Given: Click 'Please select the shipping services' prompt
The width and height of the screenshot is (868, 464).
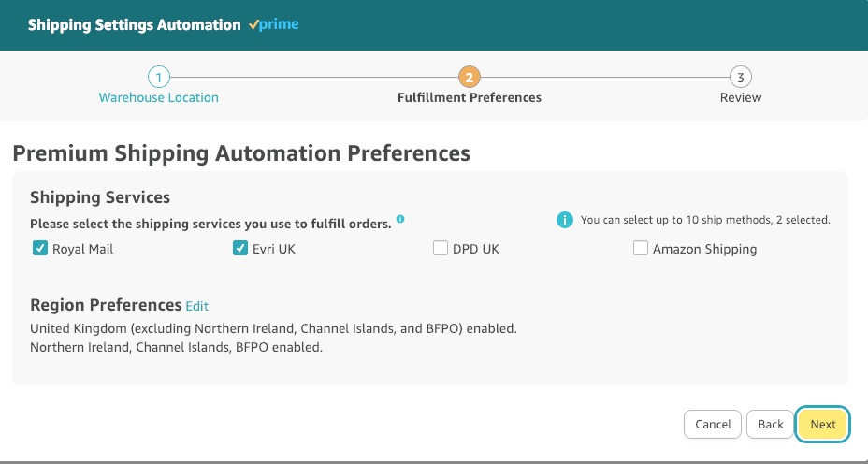Looking at the screenshot, I should click(210, 225).
